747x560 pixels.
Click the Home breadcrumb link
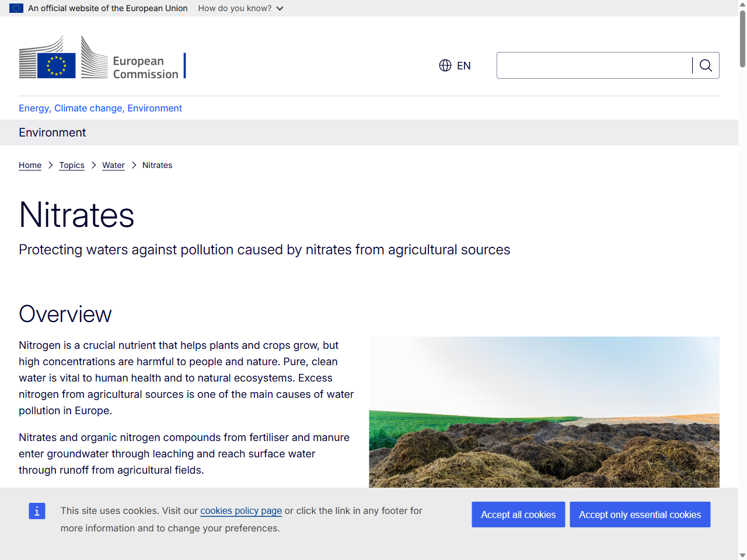[30, 165]
